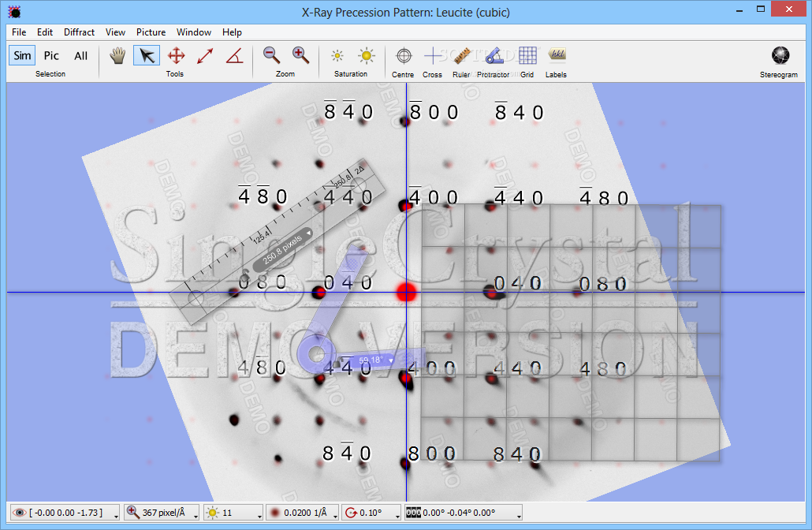812x530 pixels.
Task: Open the tilt angles dropdown arrow
Action: coord(519,516)
